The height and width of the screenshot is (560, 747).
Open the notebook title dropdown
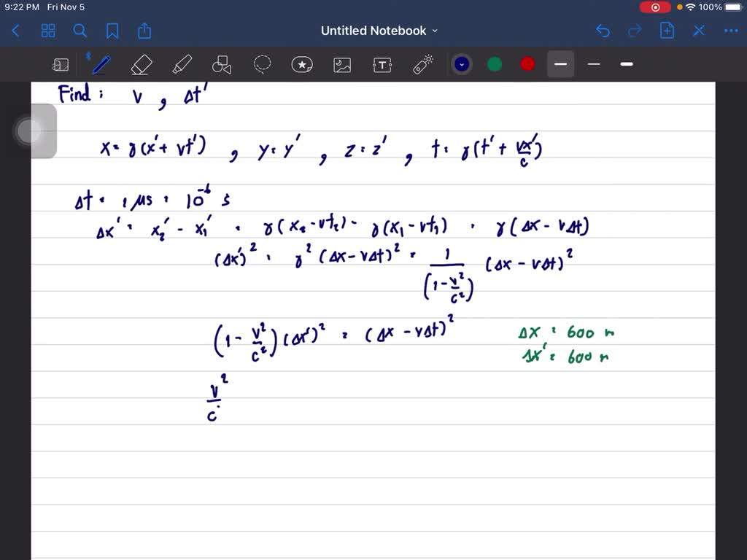pyautogui.click(x=435, y=31)
